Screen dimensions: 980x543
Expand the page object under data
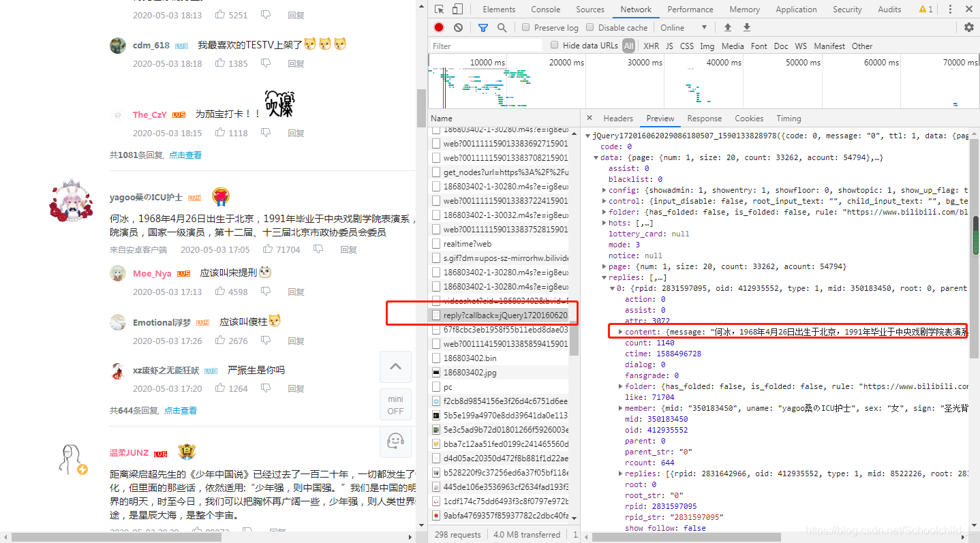point(604,266)
